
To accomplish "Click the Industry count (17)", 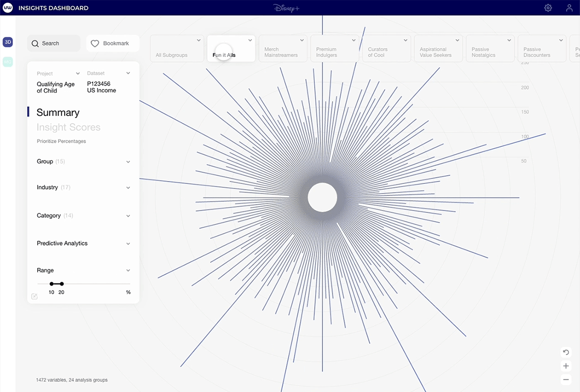I will coord(65,187).
